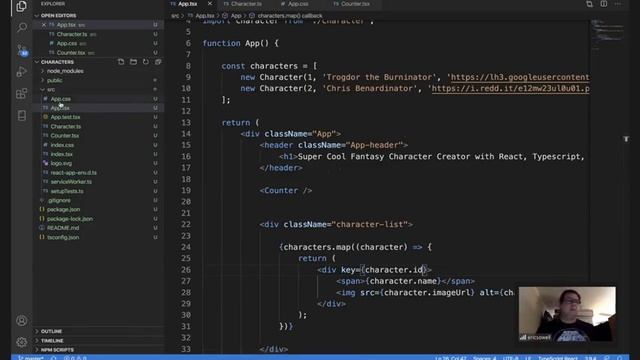This screenshot has width=640, height=360.
Task: Click the vertical scrollbar marker
Action: point(626,139)
